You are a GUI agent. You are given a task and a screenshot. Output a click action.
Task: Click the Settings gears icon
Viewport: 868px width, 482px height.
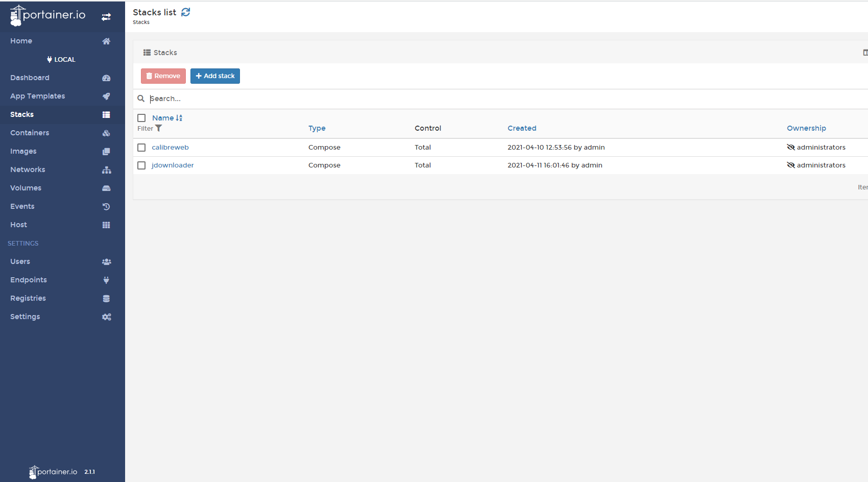pyautogui.click(x=106, y=317)
